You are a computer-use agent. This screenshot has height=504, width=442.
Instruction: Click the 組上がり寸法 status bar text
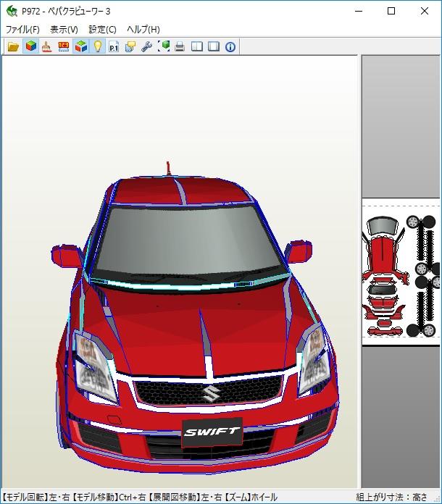[392, 497]
